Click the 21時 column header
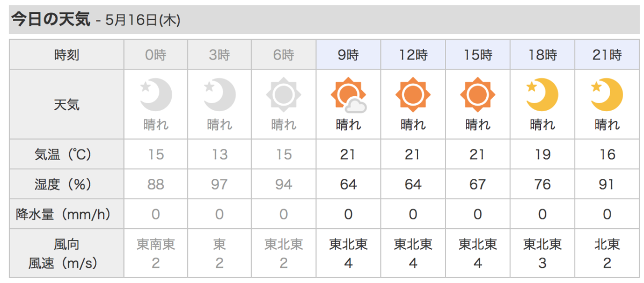This screenshot has width=644, height=283. coord(607,54)
